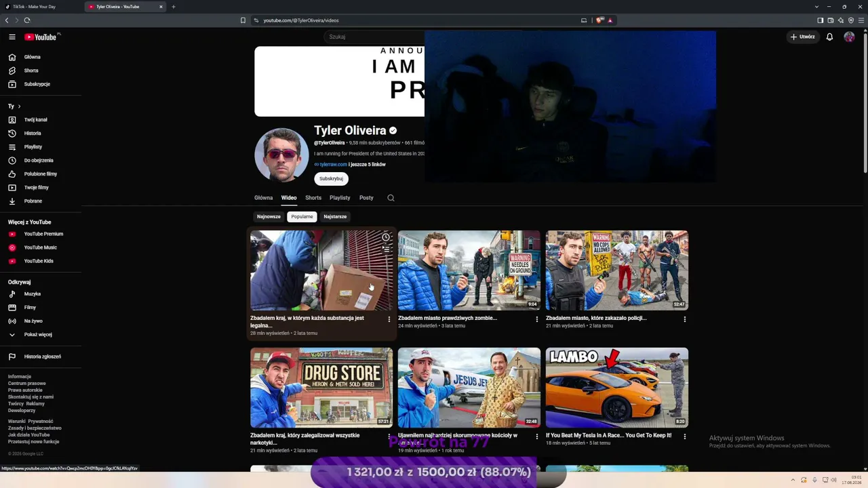Open Subskrypcje in the sidebar

point(37,84)
